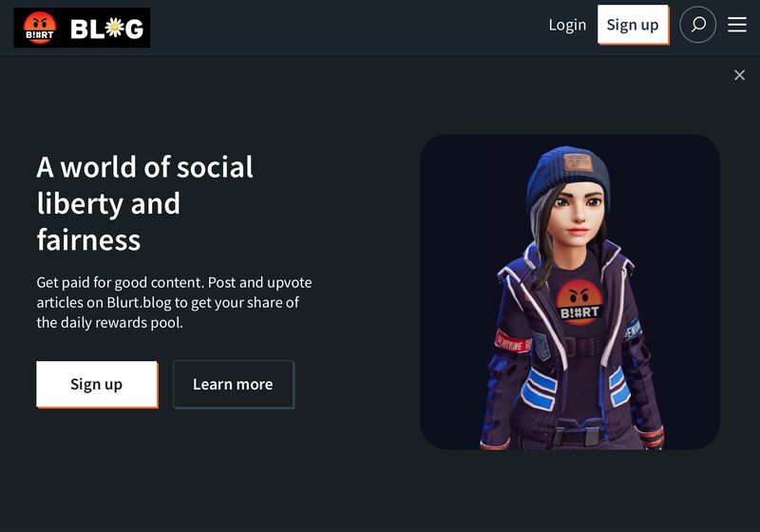Click the BLOG wordmark in header
This screenshot has height=532, width=760.
click(x=107, y=28)
